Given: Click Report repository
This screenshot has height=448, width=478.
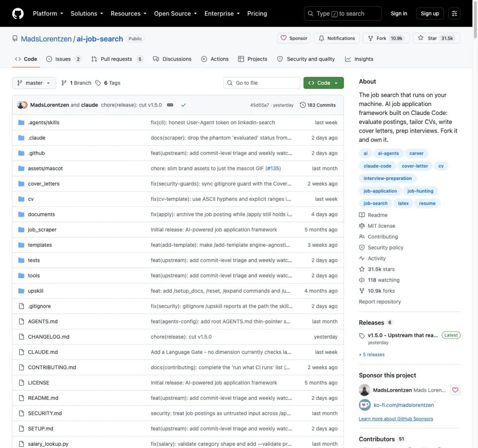Looking at the screenshot, I should point(380,302).
